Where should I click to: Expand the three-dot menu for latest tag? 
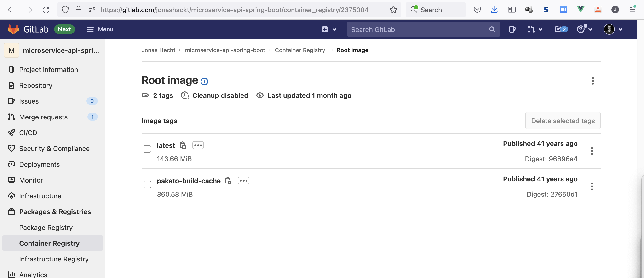pos(592,151)
